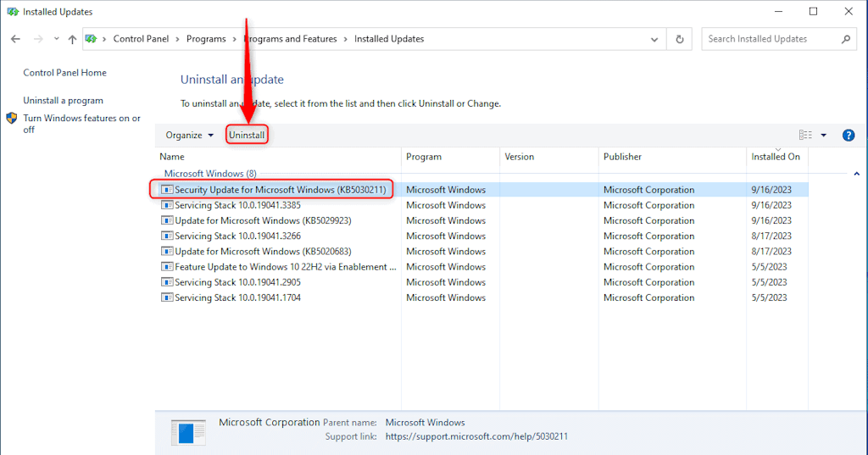
Task: Click the icon for Feature Update 22H2
Action: coord(167,267)
